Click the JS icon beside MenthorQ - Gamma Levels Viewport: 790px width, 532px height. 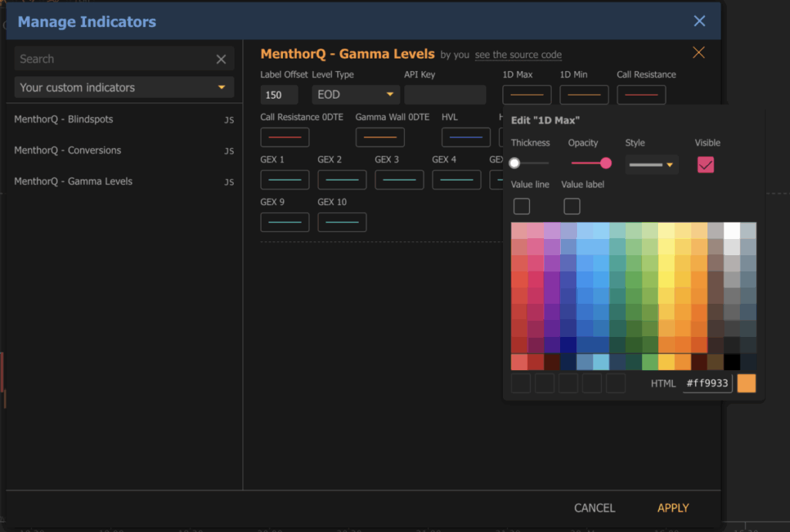pyautogui.click(x=228, y=181)
